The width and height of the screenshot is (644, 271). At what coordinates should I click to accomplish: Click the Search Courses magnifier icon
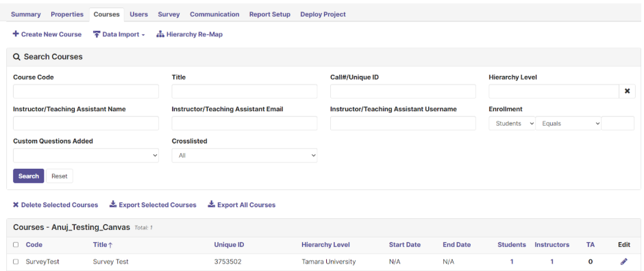coord(17,57)
